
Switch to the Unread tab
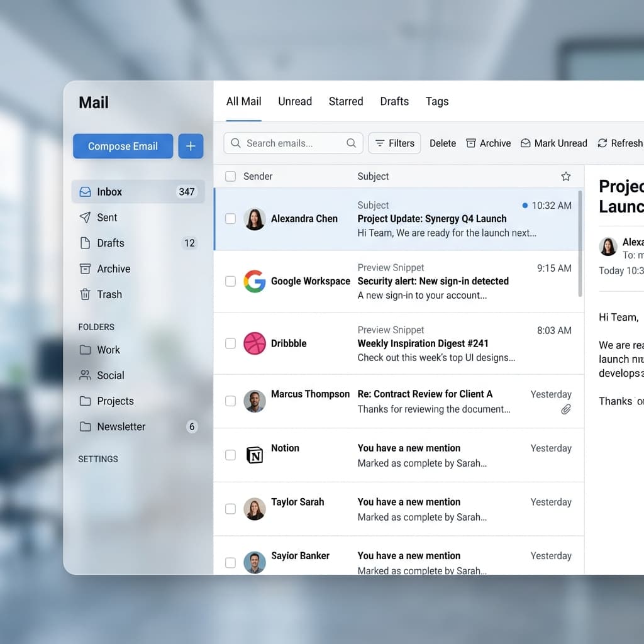[295, 101]
